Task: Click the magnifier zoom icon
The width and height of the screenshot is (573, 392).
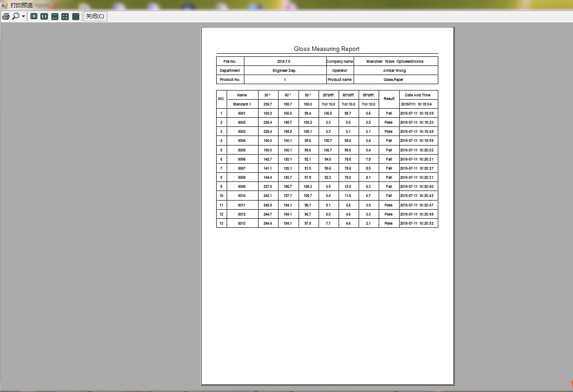Action: (16, 16)
